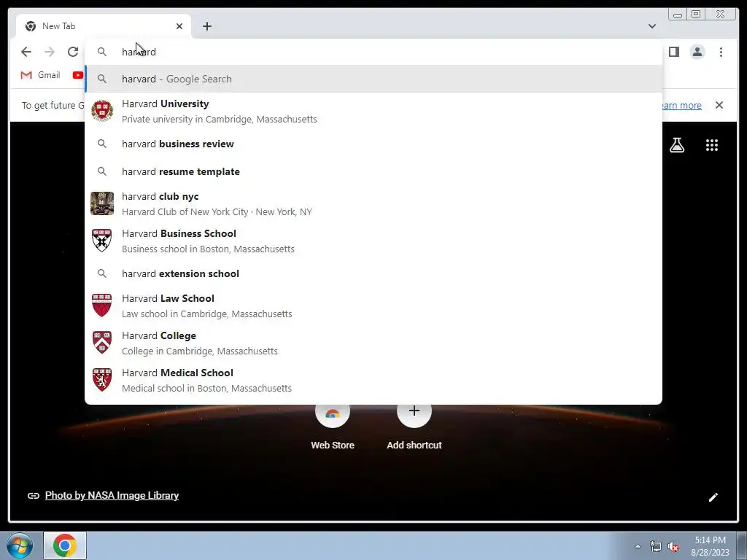
Task: Open the Photo by NASA Image Library link
Action: pos(112,495)
